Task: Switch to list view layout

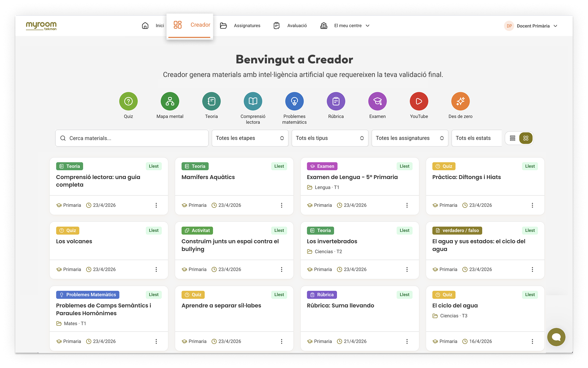Action: [512, 138]
